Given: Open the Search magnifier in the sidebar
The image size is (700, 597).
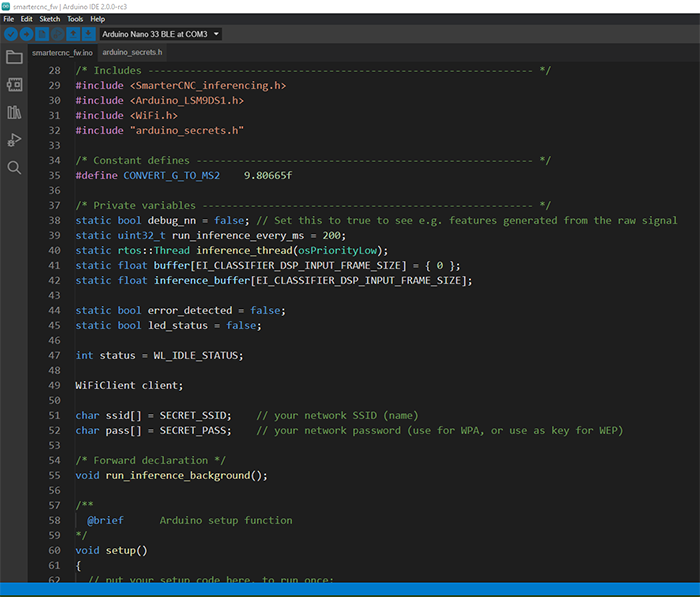Looking at the screenshot, I should (x=14, y=167).
